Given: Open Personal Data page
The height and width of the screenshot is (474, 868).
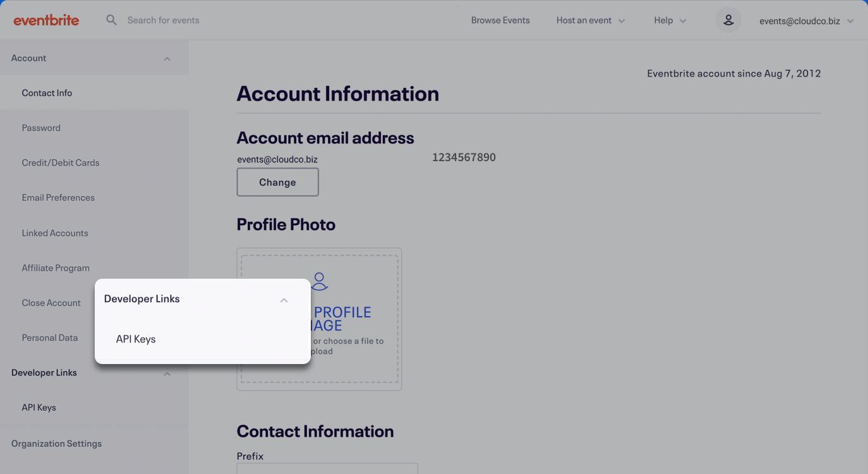Looking at the screenshot, I should click(50, 337).
